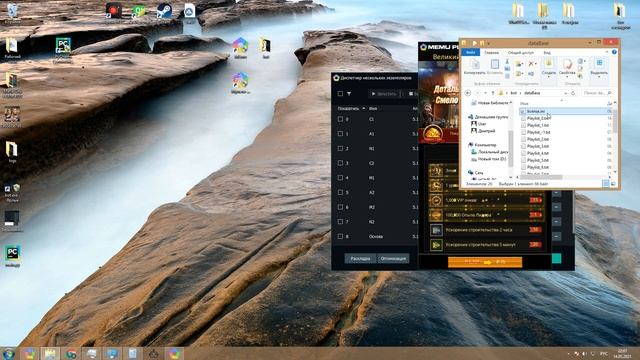The width and height of the screenshot is (640, 360).
Task: Open the Explorer File tab
Action: click(470, 52)
